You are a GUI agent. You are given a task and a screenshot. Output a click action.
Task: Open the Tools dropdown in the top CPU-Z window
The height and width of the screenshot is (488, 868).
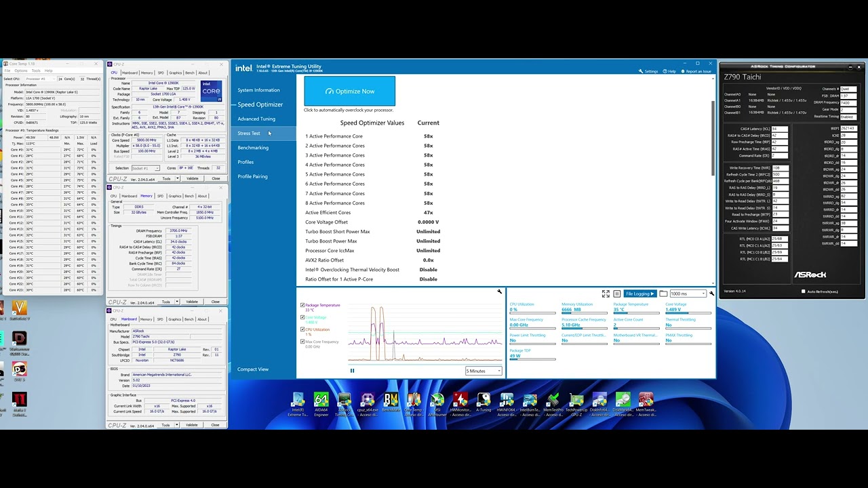(167, 179)
